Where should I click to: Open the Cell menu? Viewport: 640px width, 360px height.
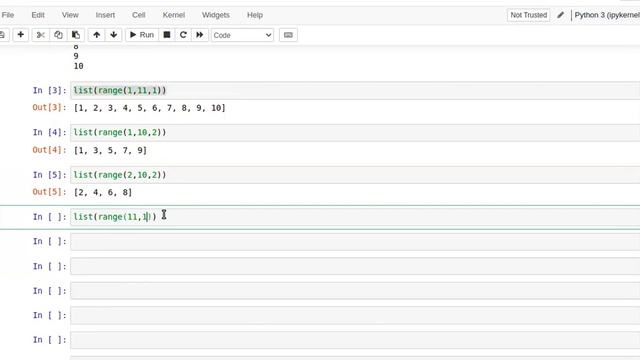pyautogui.click(x=139, y=15)
